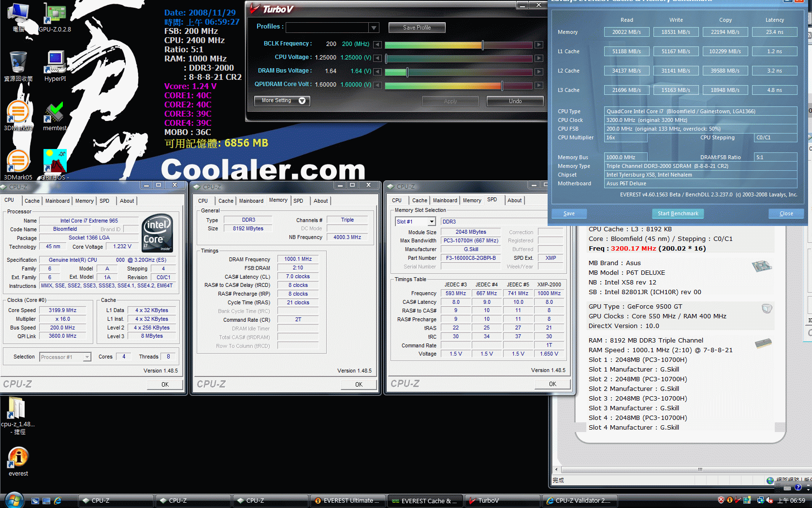The width and height of the screenshot is (812, 508).
Task: Click OK in the first CPU-Z window
Action: pyautogui.click(x=165, y=384)
